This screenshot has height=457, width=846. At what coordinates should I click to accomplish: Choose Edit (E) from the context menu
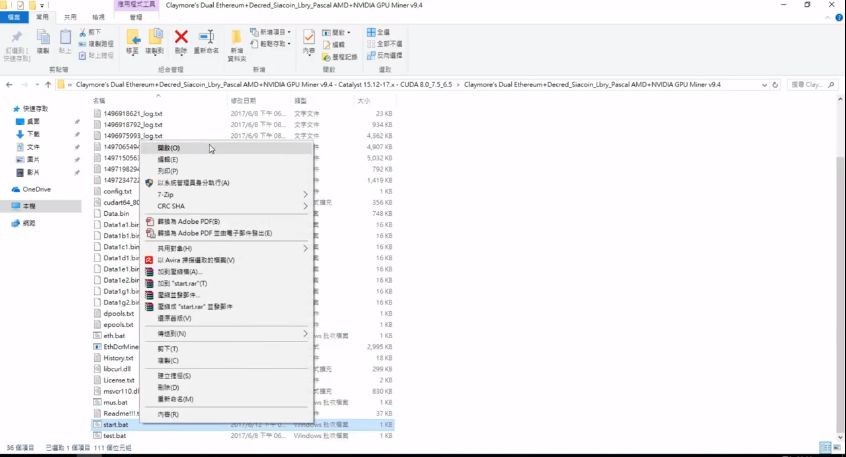[227, 160]
